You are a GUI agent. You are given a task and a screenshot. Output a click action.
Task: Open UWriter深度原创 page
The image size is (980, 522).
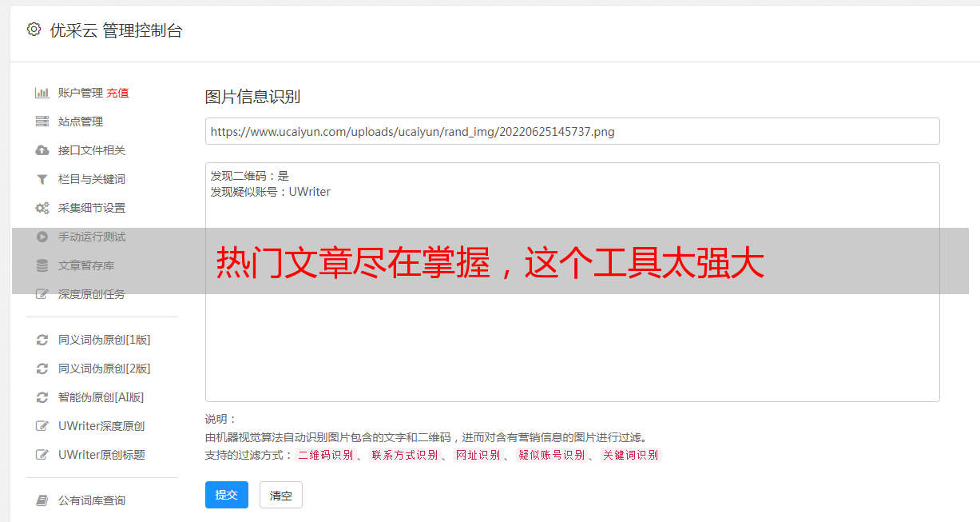(101, 426)
